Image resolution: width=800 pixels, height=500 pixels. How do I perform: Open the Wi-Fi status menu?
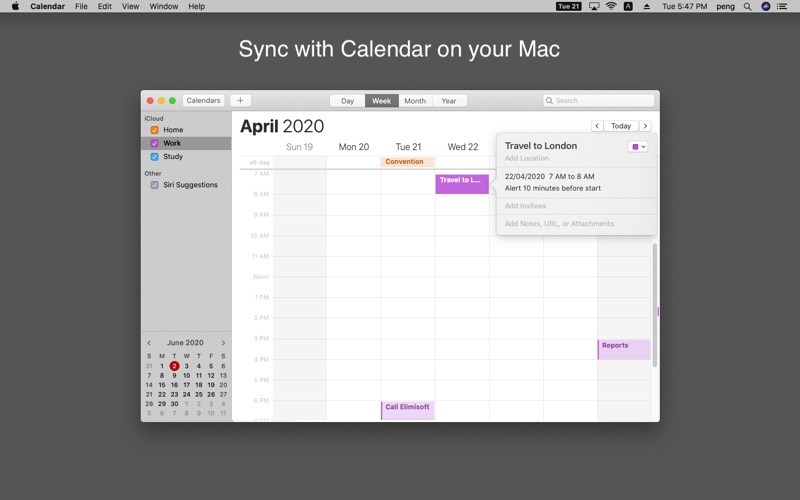[x=611, y=6]
